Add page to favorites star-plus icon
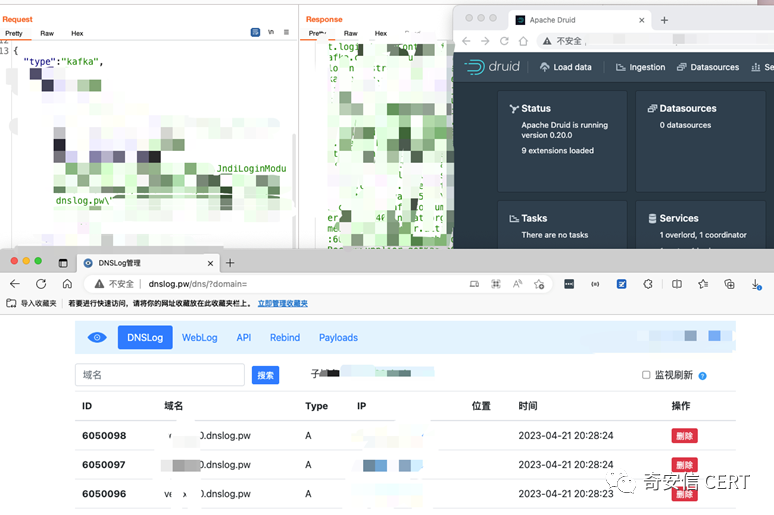This screenshot has height=515, width=774. 539,284
